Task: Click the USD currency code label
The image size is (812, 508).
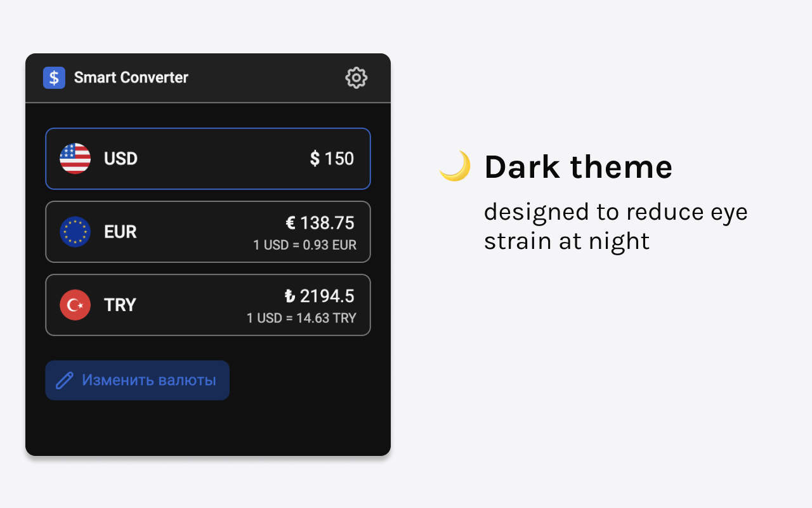Action: pos(121,159)
